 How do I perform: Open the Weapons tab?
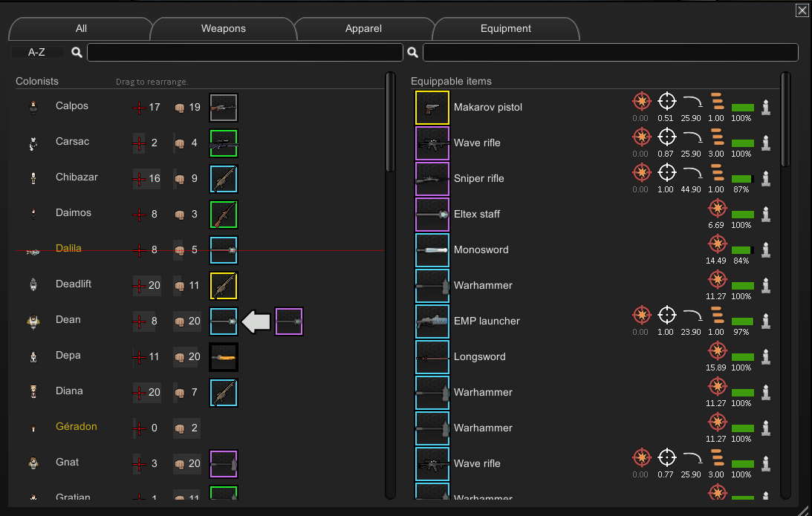[223, 29]
